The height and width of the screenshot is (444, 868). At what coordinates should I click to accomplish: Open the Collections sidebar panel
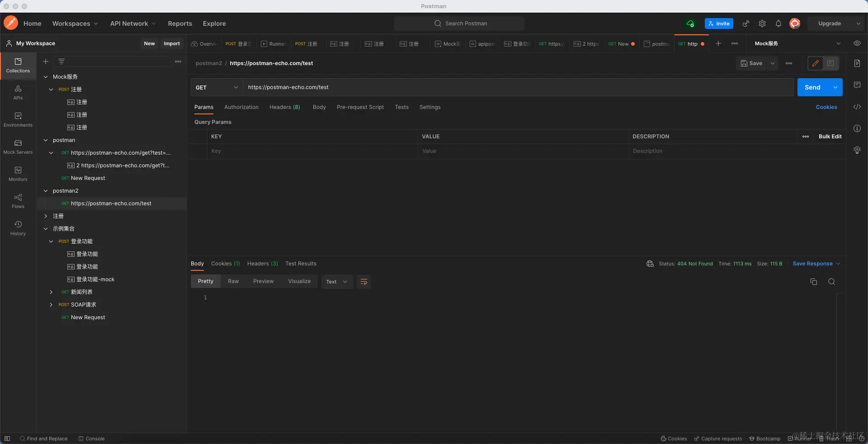(18, 66)
